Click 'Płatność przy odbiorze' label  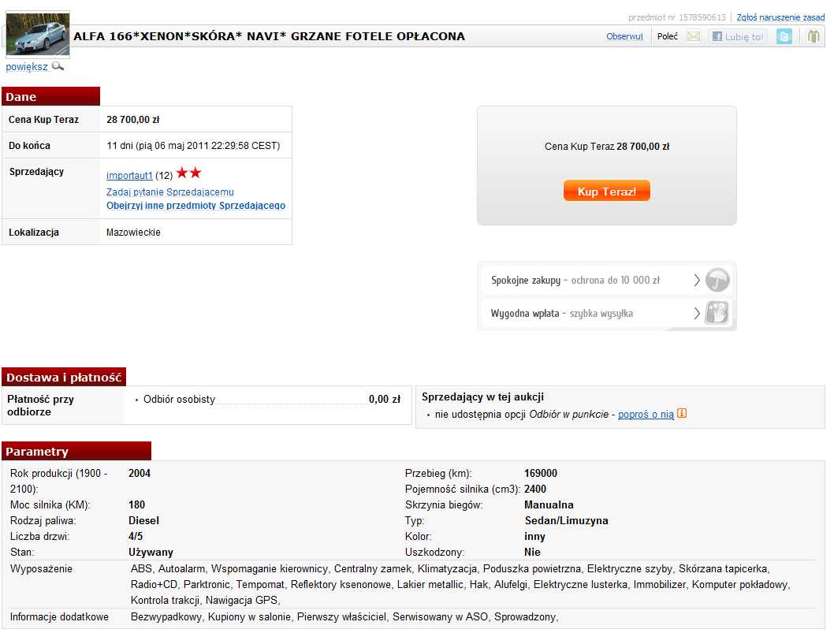(x=40, y=405)
